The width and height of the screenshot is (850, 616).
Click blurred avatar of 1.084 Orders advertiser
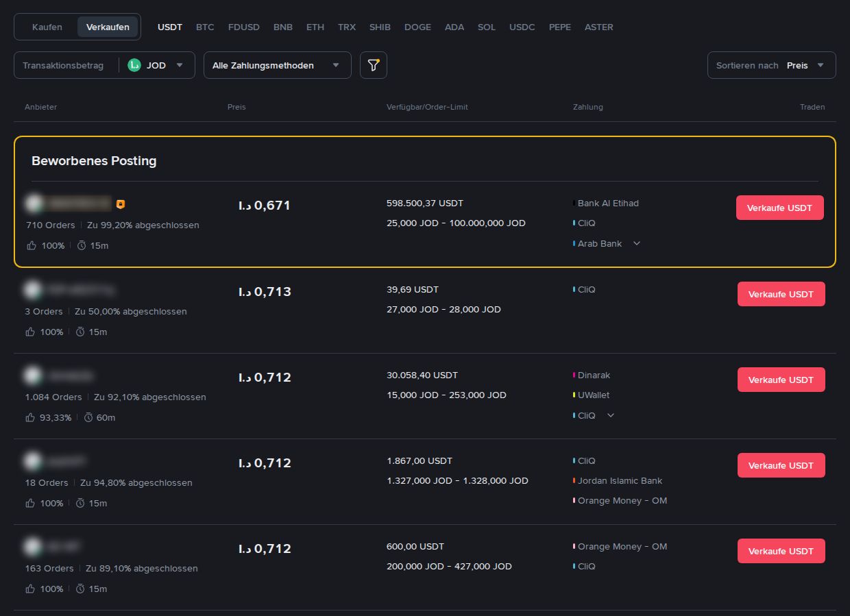[x=33, y=375]
